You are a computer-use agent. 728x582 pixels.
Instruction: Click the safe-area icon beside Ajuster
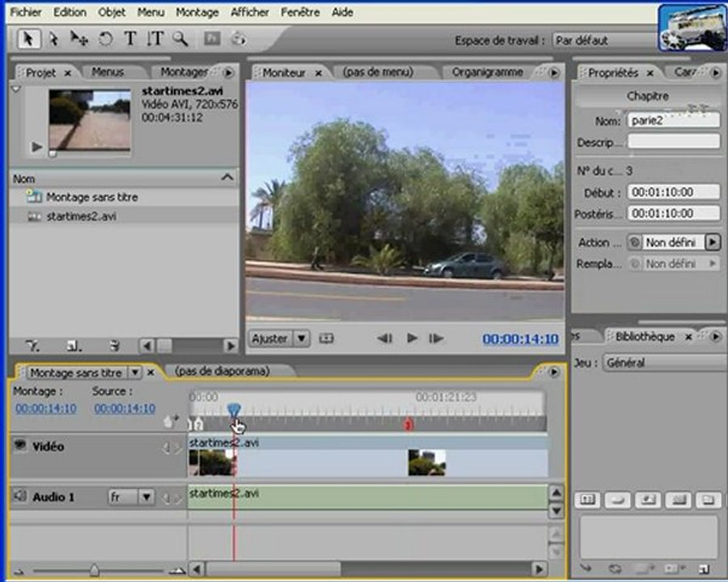point(326,339)
